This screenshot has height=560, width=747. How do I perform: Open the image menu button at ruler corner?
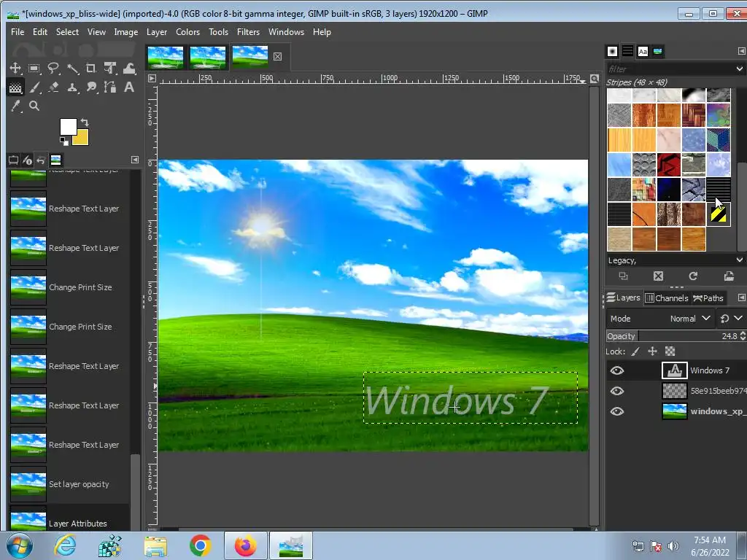152,79
